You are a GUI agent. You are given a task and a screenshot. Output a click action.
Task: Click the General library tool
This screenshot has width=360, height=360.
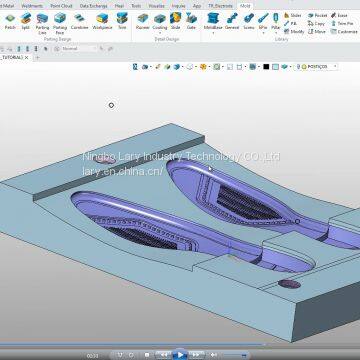point(232,21)
